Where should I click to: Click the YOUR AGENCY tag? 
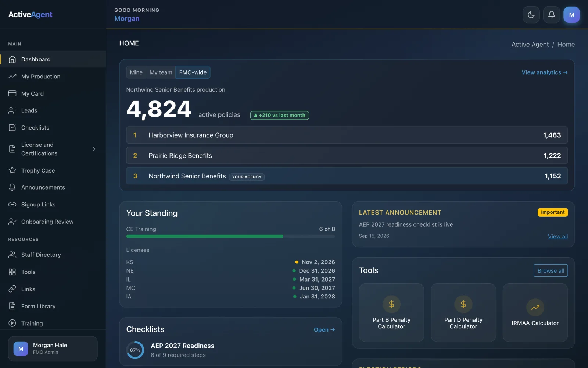pos(247,177)
